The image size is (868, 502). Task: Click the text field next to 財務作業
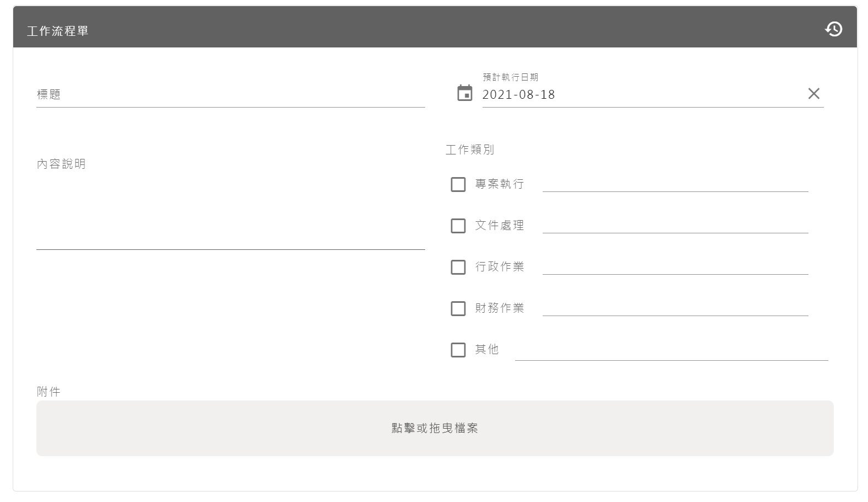(x=675, y=307)
